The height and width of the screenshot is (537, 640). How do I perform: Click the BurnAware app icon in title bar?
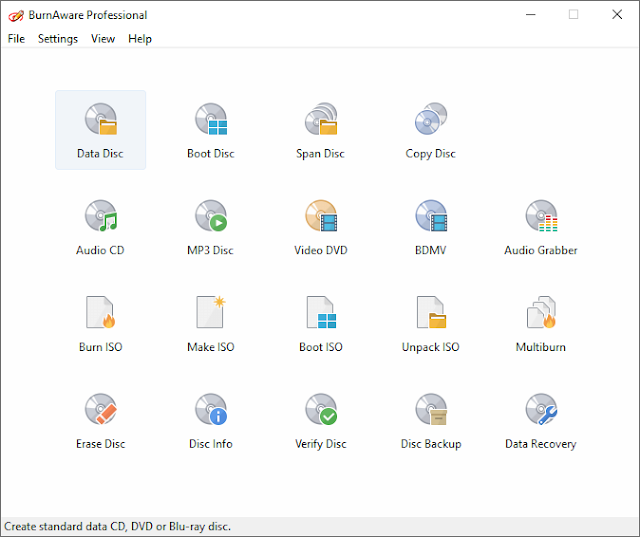(16, 16)
